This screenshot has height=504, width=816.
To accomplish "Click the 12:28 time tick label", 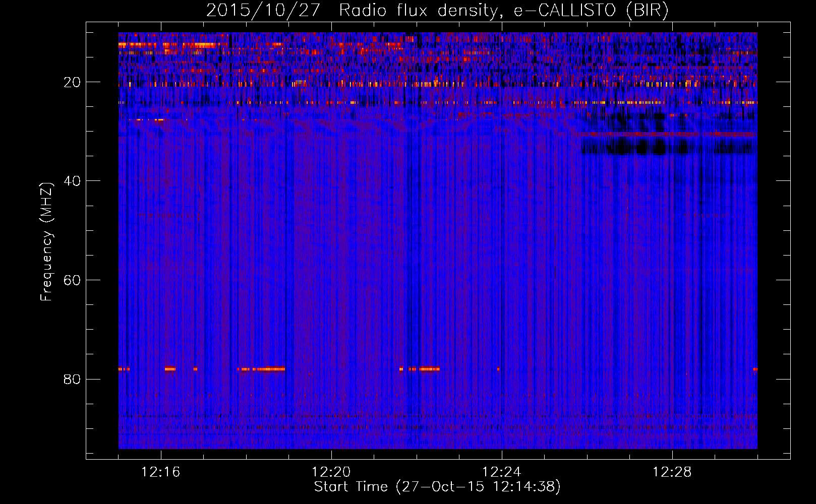I will 672,472.
